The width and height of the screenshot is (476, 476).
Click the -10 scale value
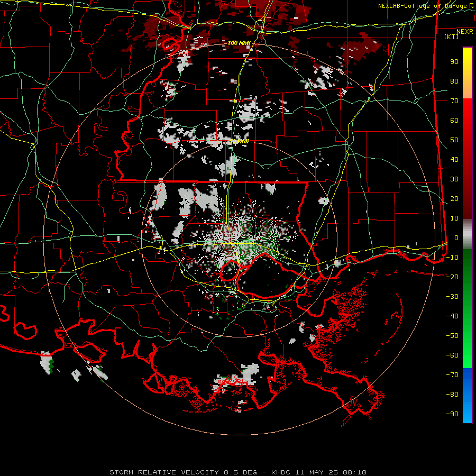(x=452, y=258)
